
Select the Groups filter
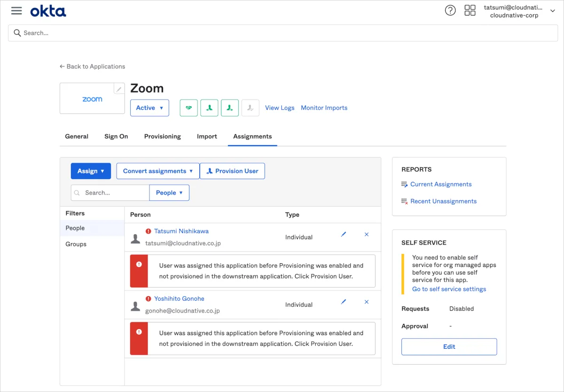click(x=76, y=244)
